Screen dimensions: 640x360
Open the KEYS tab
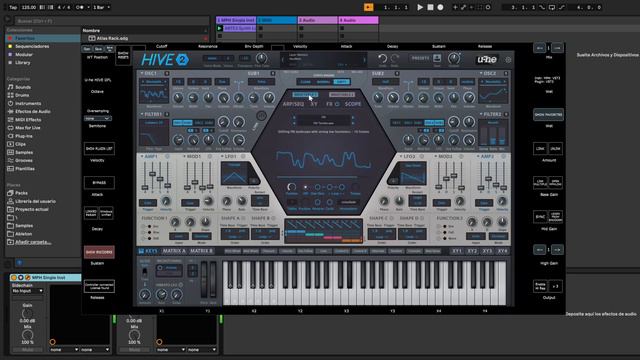[148, 251]
